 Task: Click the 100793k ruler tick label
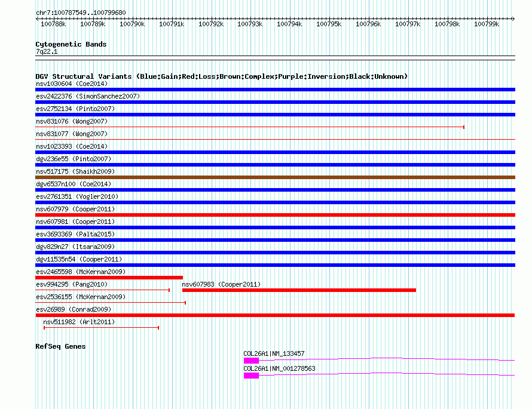pyautogui.click(x=250, y=24)
